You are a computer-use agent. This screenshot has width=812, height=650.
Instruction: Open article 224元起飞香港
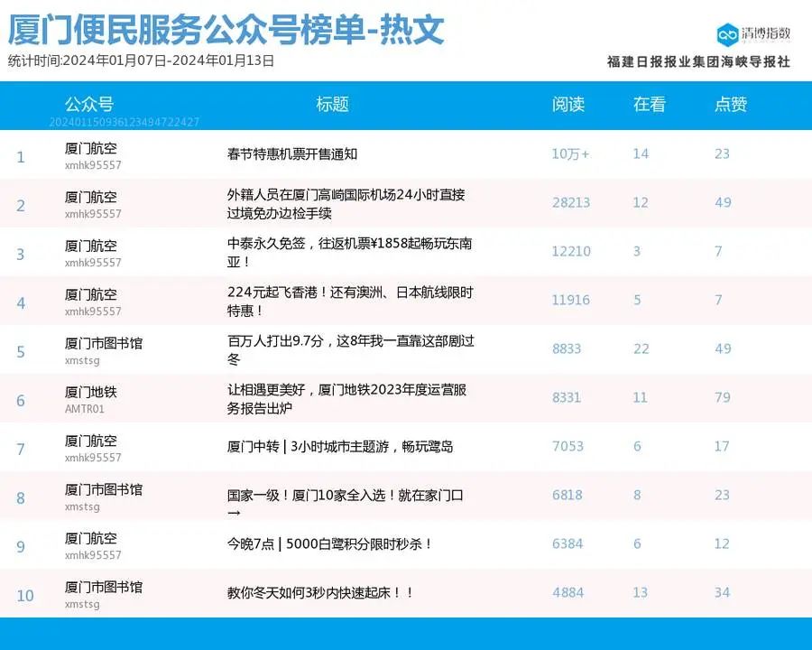[x=350, y=302]
